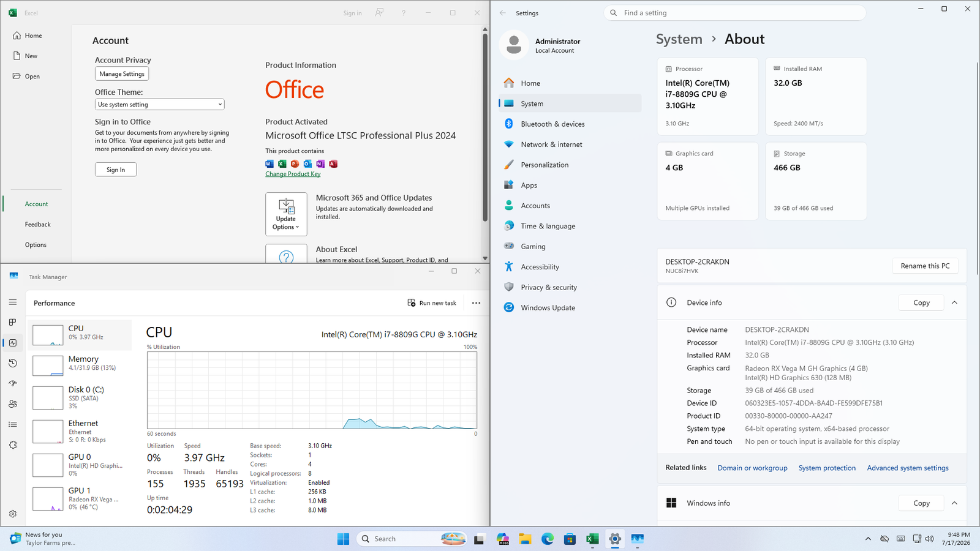Open Task Manager's hamburger navigation menu
This screenshot has height=551, width=980.
point(13,302)
